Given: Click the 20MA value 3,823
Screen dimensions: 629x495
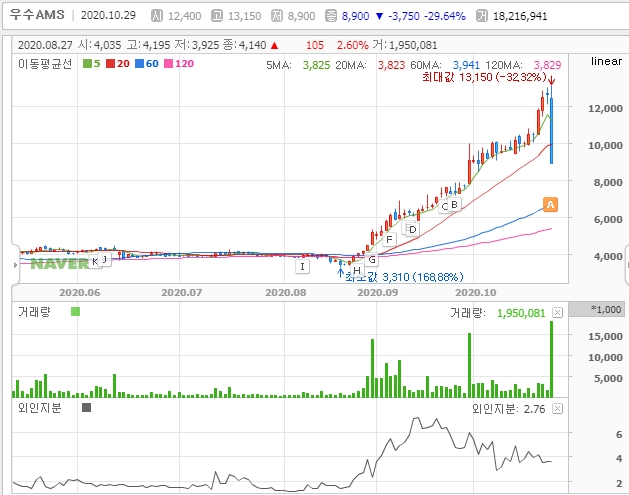Looking at the screenshot, I should [391, 65].
